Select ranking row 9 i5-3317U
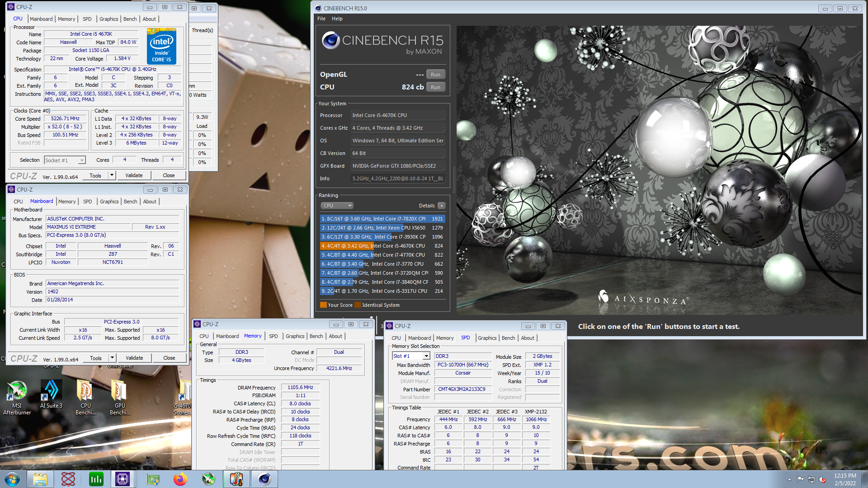Screen dimensions: 868x488 (x=382, y=291)
